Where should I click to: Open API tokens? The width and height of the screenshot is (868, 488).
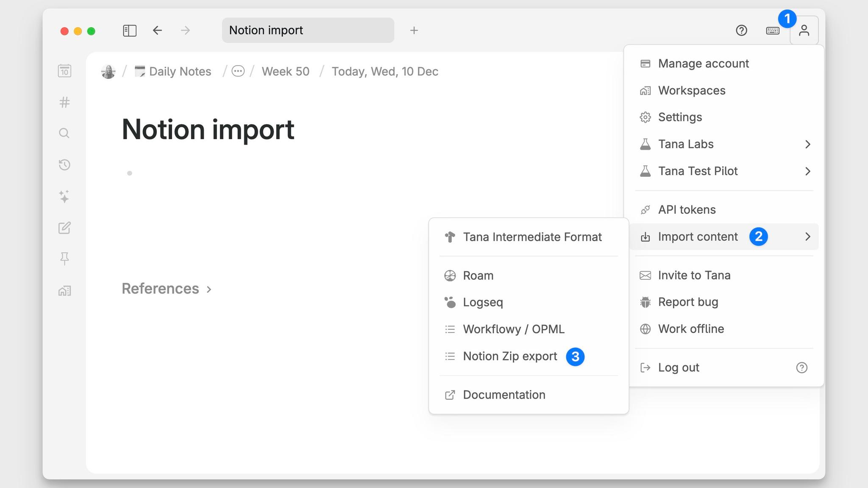click(x=724, y=209)
